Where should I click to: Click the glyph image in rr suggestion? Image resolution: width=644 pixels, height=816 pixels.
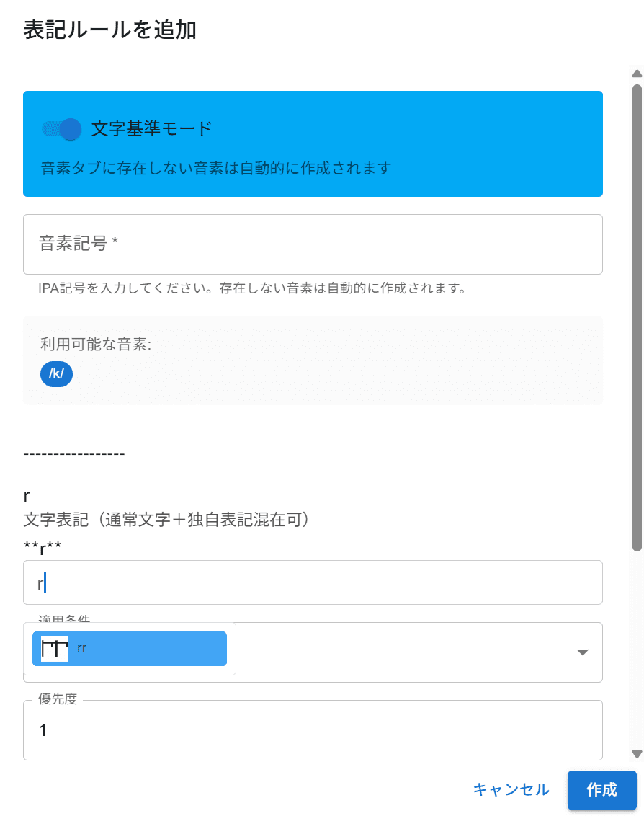55,649
